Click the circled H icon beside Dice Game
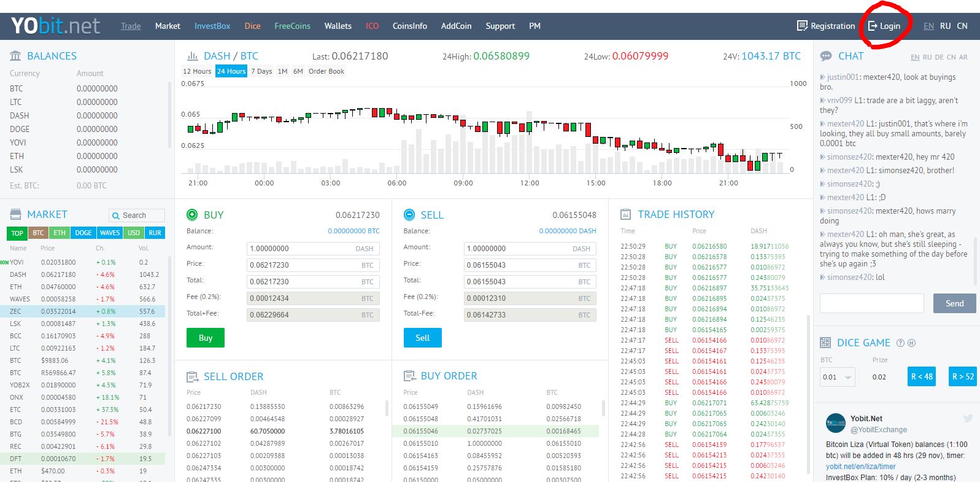Viewport: 980px width, 482px height. pos(912,343)
